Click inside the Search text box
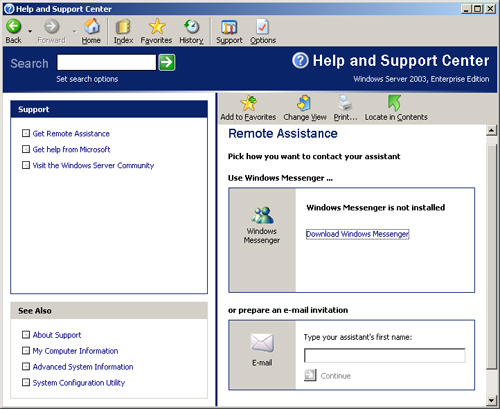This screenshot has width=500, height=409. point(107,63)
